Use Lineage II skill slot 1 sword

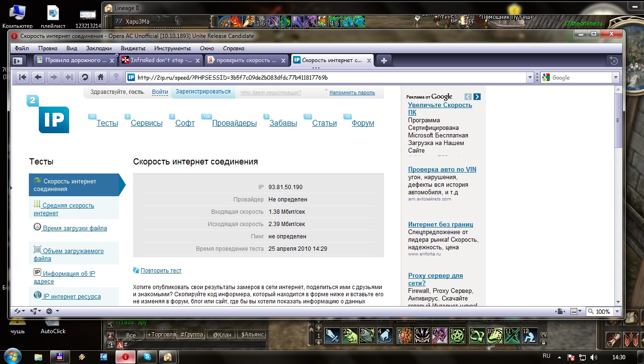[332, 336]
